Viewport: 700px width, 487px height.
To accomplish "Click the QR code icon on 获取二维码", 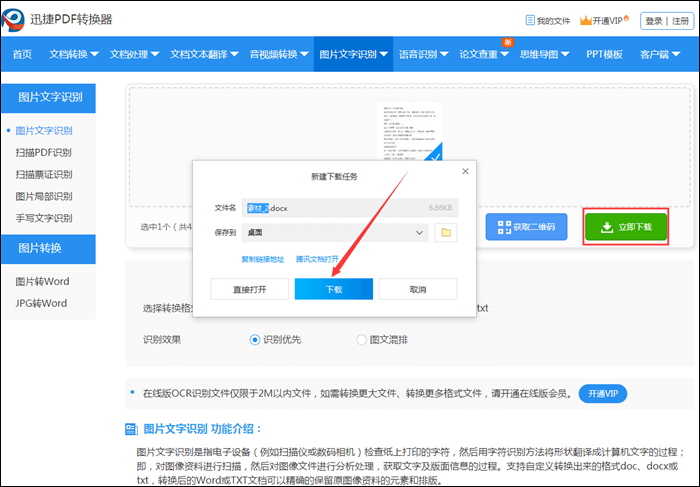I will [x=504, y=227].
